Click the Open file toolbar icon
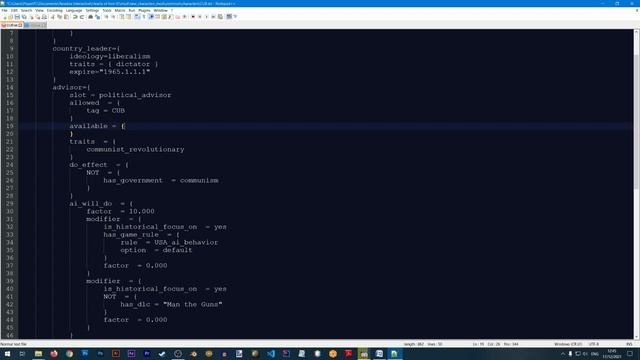The height and width of the screenshot is (360, 640). pos(11,17)
